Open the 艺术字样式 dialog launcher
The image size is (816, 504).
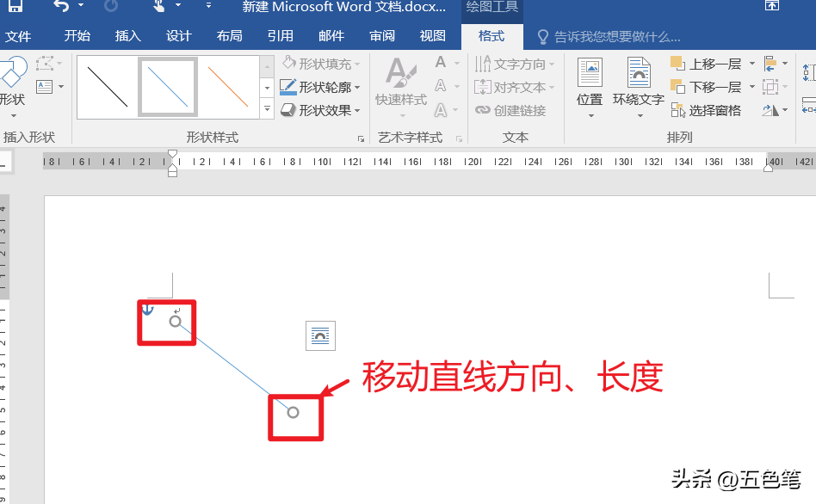click(x=459, y=138)
